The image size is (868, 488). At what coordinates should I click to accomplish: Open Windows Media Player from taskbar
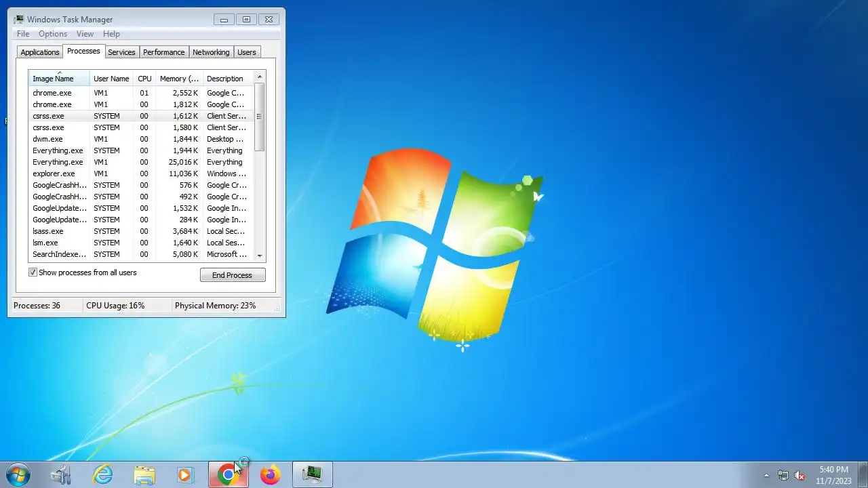click(x=185, y=474)
